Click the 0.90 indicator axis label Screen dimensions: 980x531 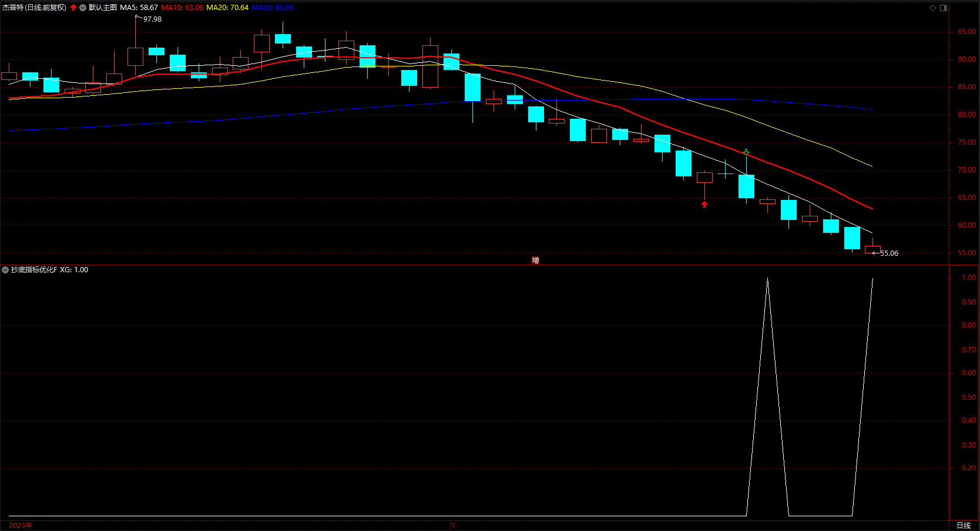969,302
